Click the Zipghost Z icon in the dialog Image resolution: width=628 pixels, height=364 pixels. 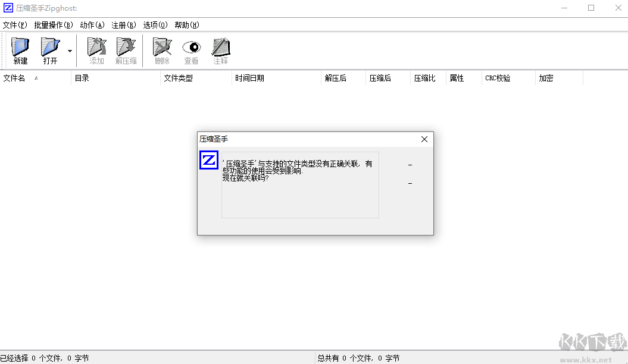click(x=209, y=161)
